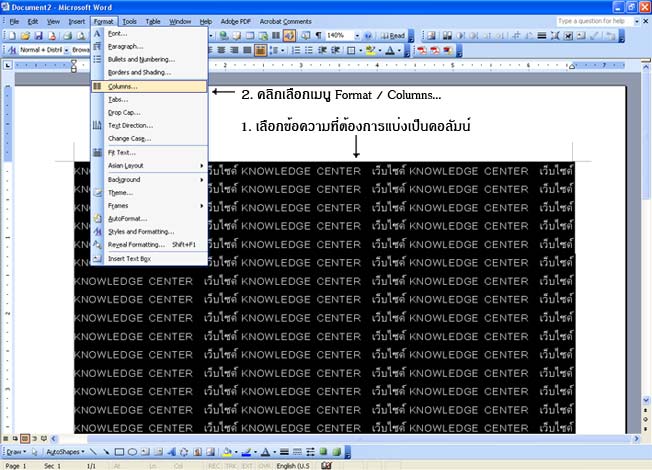Choose Reveal Formatting... menu item
Viewport: 652px width, 470px height.
coord(149,245)
